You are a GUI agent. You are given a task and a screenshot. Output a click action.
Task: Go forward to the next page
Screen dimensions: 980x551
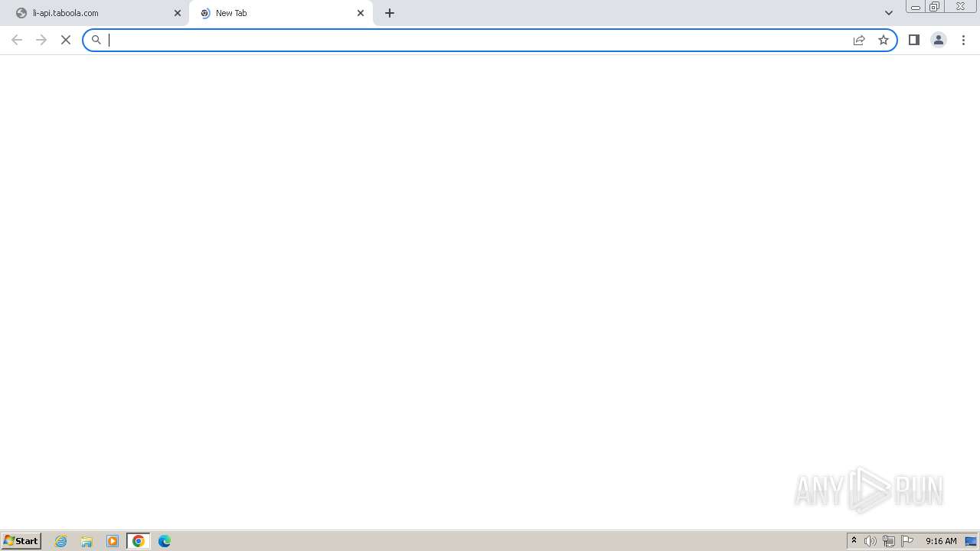click(x=41, y=40)
